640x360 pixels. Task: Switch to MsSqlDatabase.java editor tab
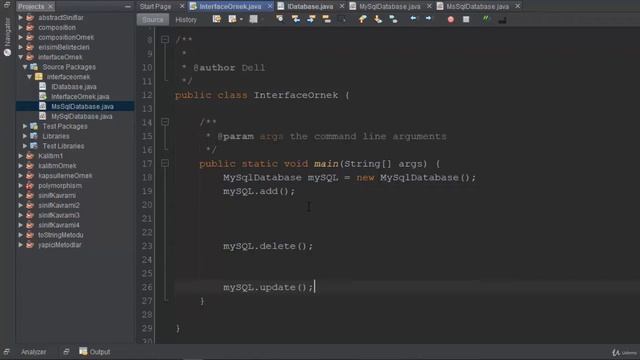pos(477,7)
